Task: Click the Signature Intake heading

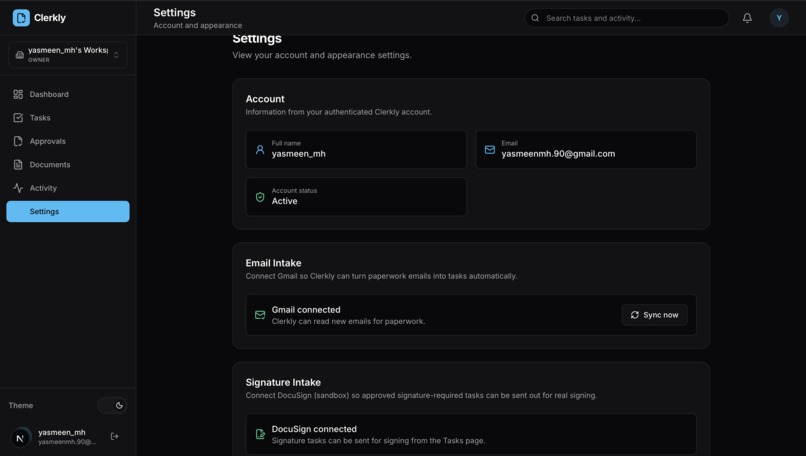Action: 283,382
